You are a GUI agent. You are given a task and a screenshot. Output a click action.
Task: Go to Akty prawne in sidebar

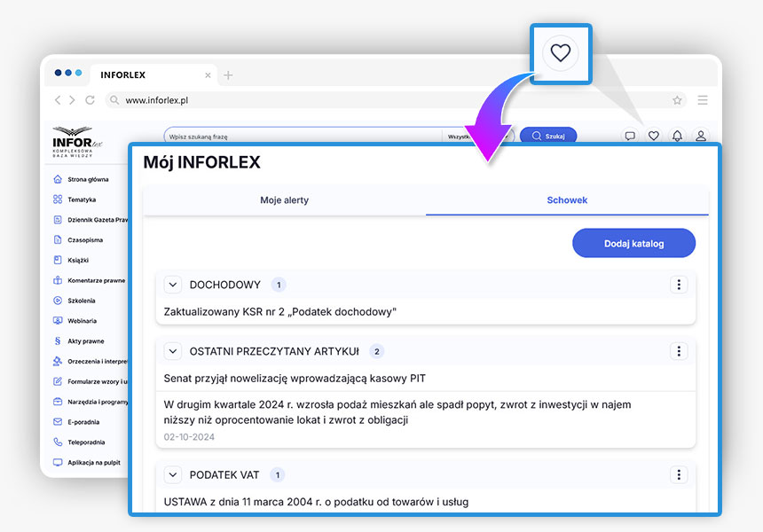[x=85, y=340]
